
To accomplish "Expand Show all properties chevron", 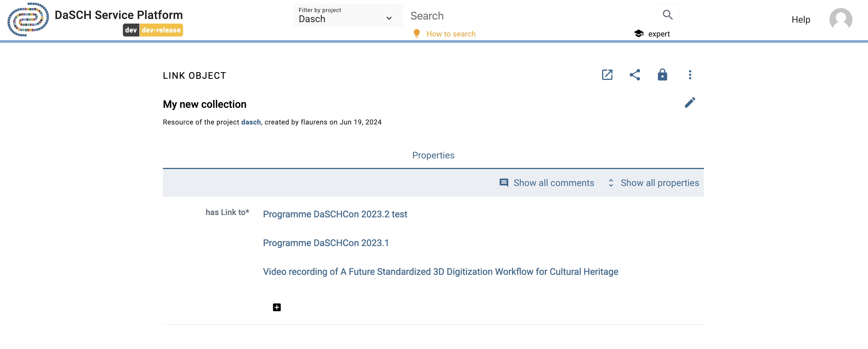I will (612, 183).
